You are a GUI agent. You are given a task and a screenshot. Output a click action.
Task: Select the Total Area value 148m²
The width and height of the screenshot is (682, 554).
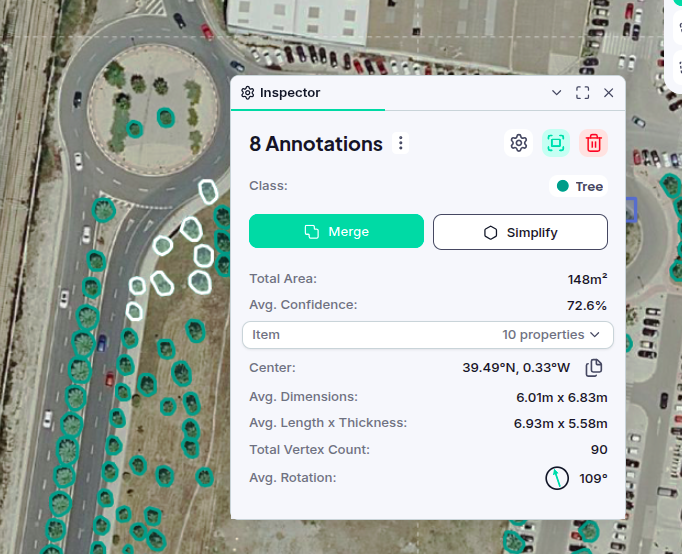pos(587,279)
